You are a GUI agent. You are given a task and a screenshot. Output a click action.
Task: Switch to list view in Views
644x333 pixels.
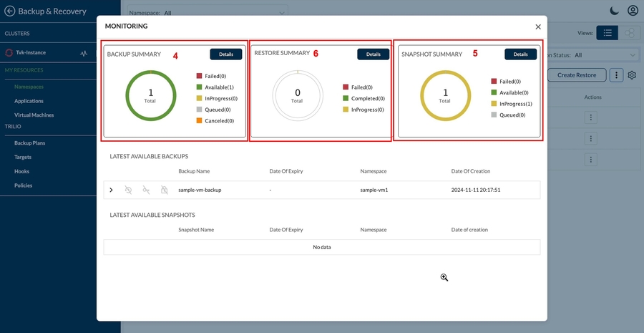(608, 33)
